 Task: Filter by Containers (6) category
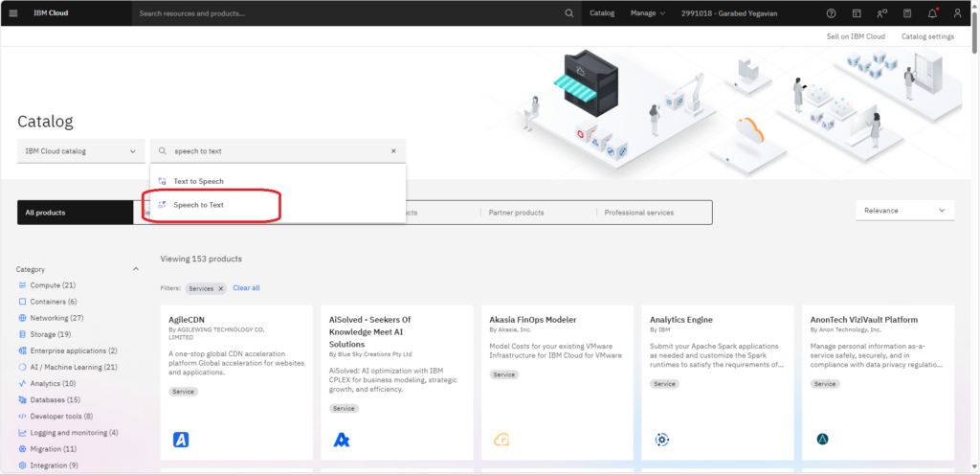tap(54, 302)
